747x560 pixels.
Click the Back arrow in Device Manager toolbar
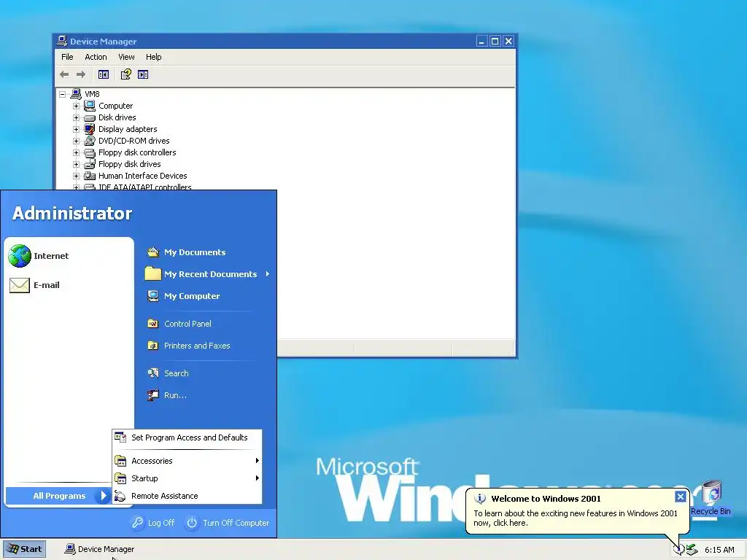tap(64, 74)
